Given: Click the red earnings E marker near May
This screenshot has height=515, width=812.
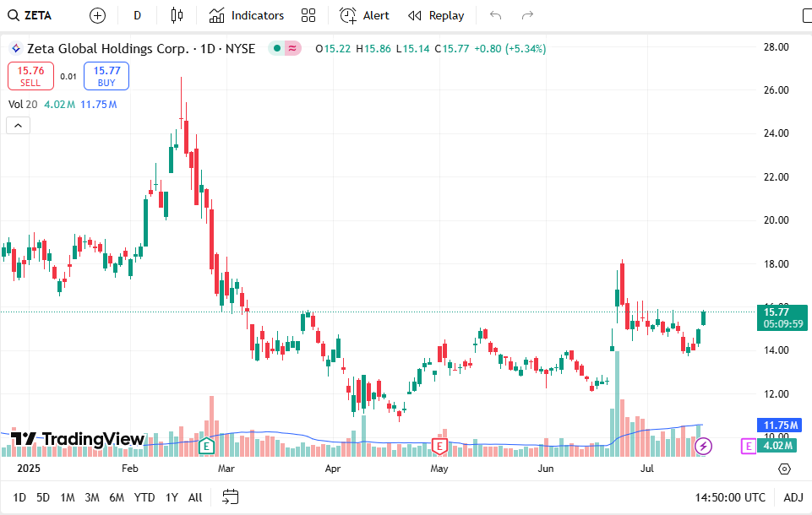Looking at the screenshot, I should (439, 446).
